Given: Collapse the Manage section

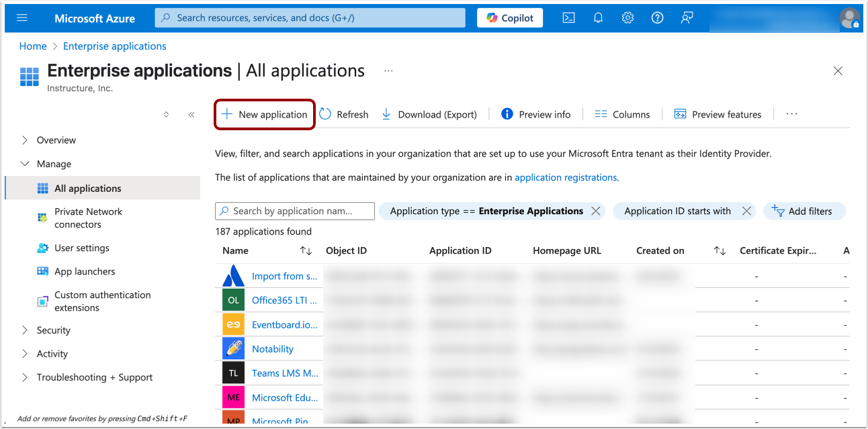Looking at the screenshot, I should pos(25,163).
